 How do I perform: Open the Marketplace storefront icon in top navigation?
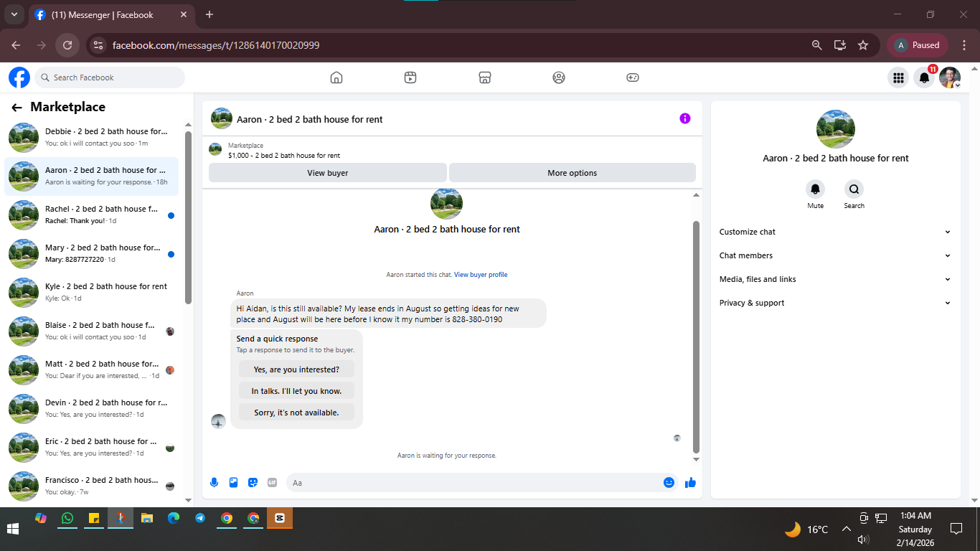click(x=485, y=77)
